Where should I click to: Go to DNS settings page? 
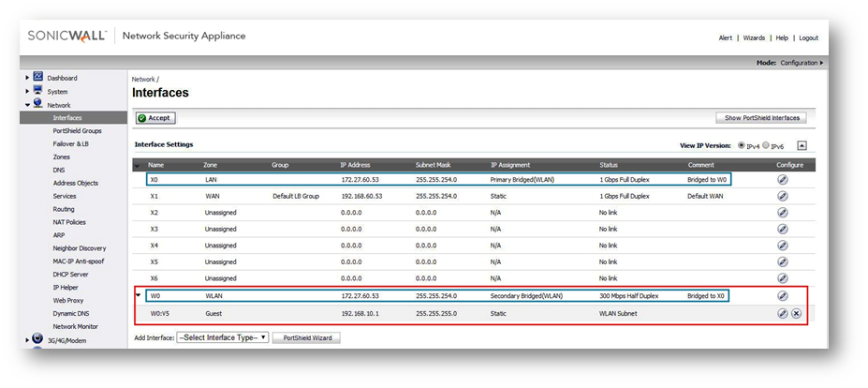59,171
